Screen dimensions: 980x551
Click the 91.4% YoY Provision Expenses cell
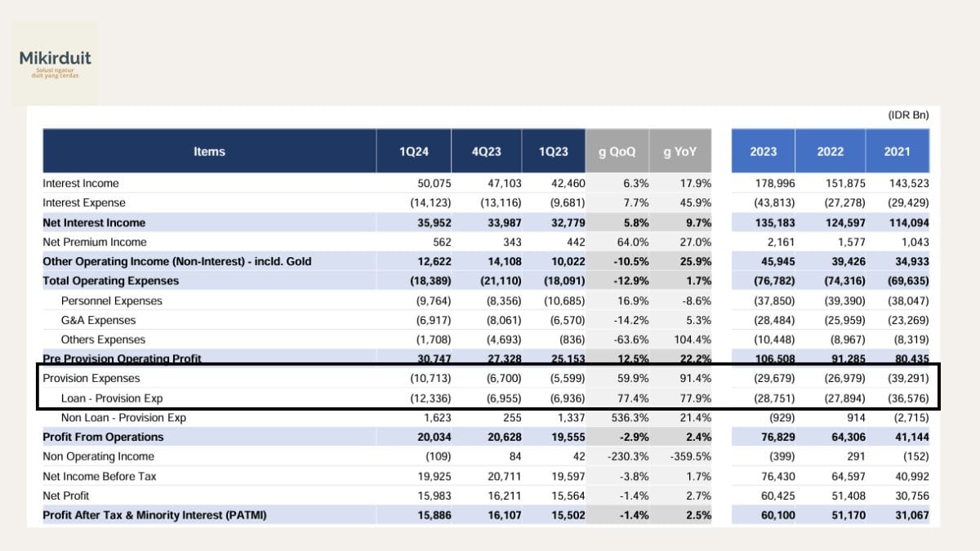(695, 379)
